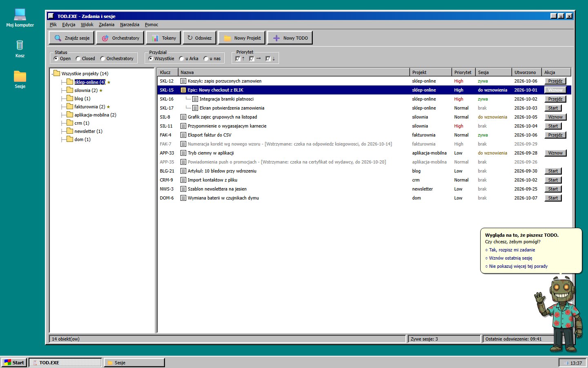Sort by the Nazwa column header
Viewport: 588px width, 368px height.
point(294,72)
